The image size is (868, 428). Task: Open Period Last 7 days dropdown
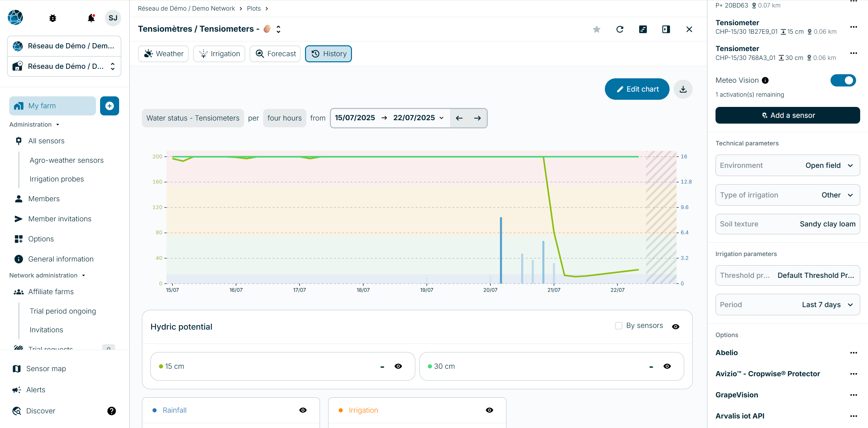click(x=788, y=305)
